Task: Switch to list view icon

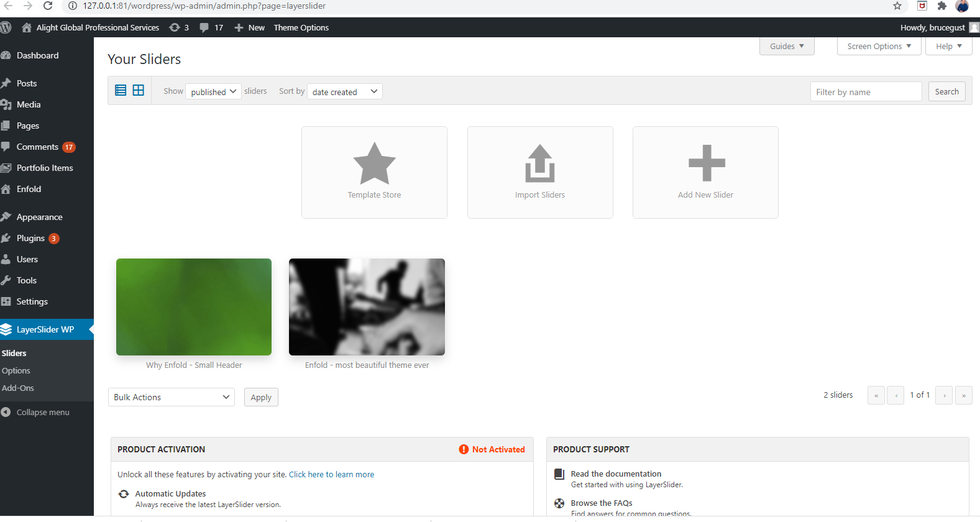Action: coord(121,90)
